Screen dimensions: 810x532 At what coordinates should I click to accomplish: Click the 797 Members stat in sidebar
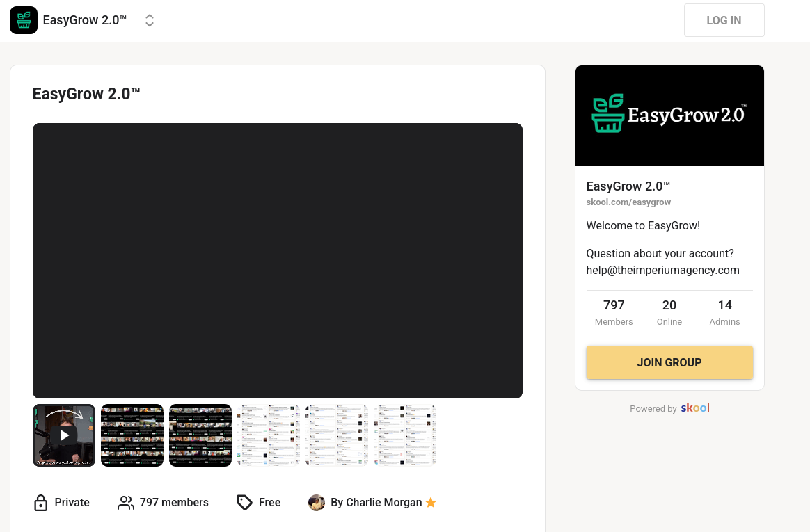pyautogui.click(x=614, y=312)
